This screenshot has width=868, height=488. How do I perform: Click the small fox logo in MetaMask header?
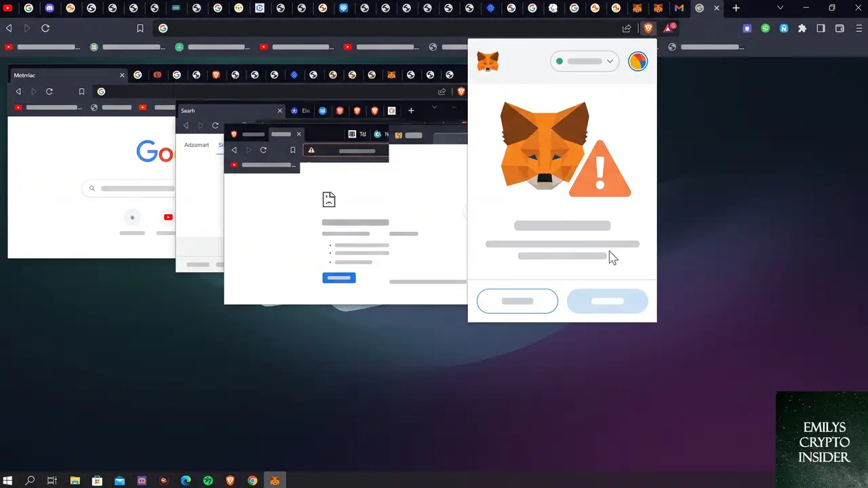(x=488, y=62)
